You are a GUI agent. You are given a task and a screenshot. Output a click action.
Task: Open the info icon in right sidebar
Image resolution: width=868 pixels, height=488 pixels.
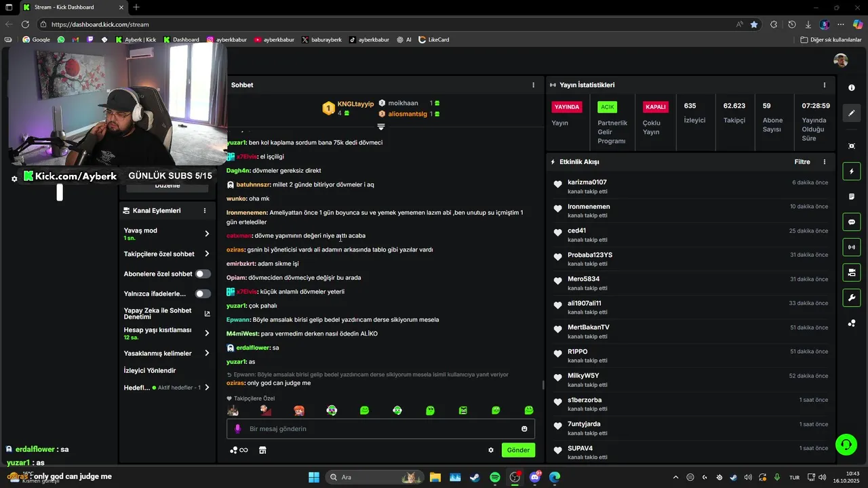[x=852, y=88]
